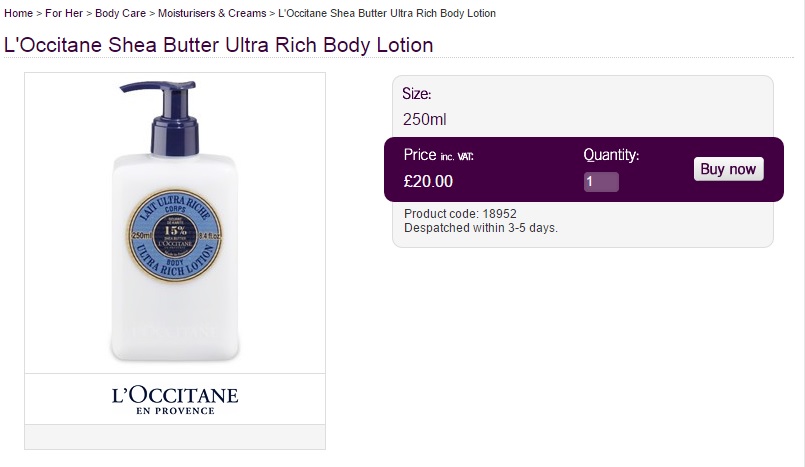Click the Size label

416,94
